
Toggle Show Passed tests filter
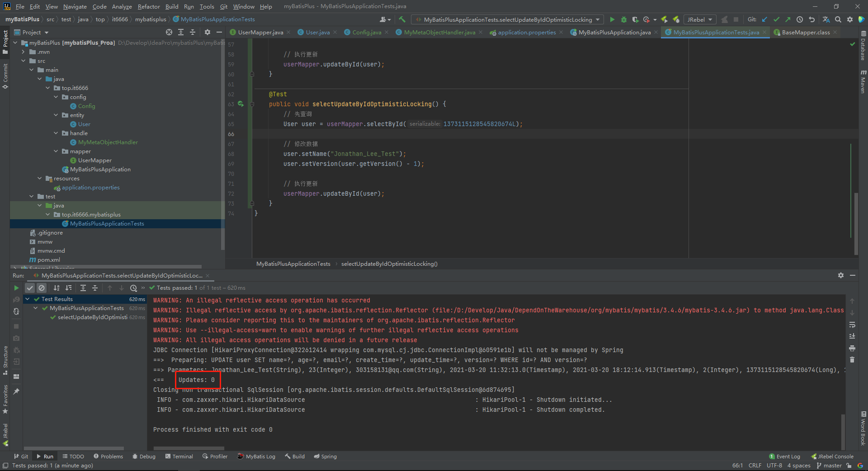[30, 288]
